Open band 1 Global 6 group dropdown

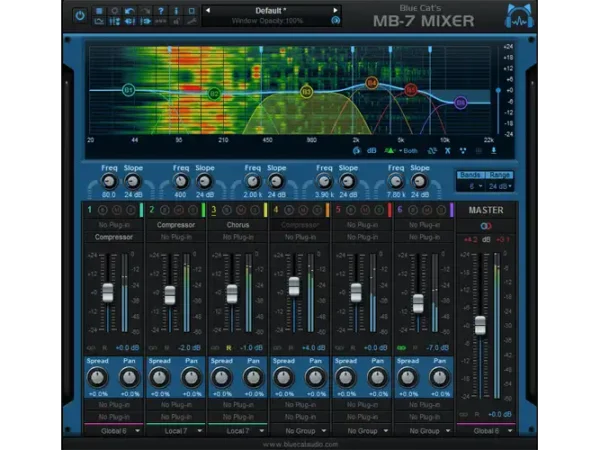point(114,431)
